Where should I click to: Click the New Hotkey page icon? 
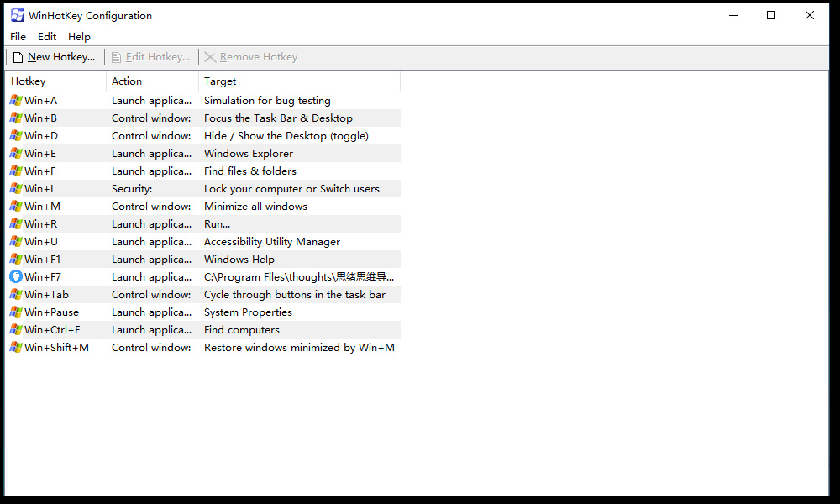pos(18,57)
